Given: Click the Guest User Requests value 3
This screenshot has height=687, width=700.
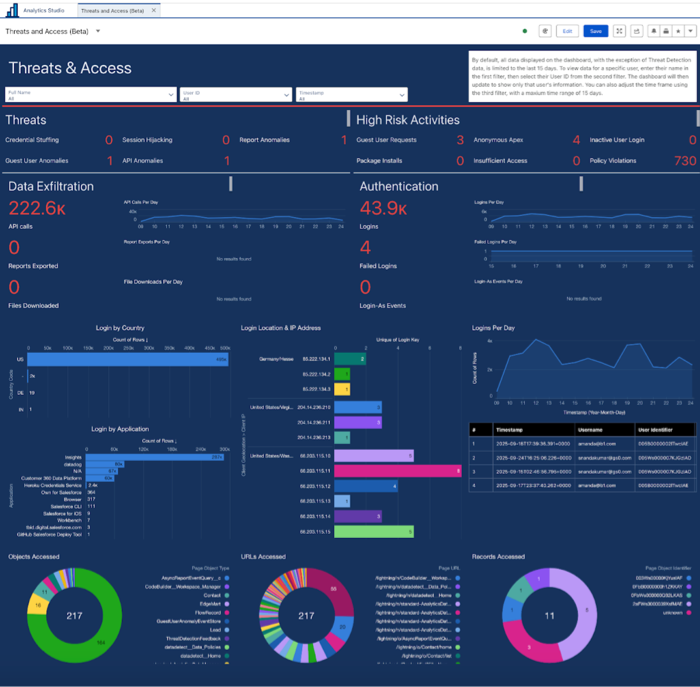Looking at the screenshot, I should pyautogui.click(x=460, y=140).
